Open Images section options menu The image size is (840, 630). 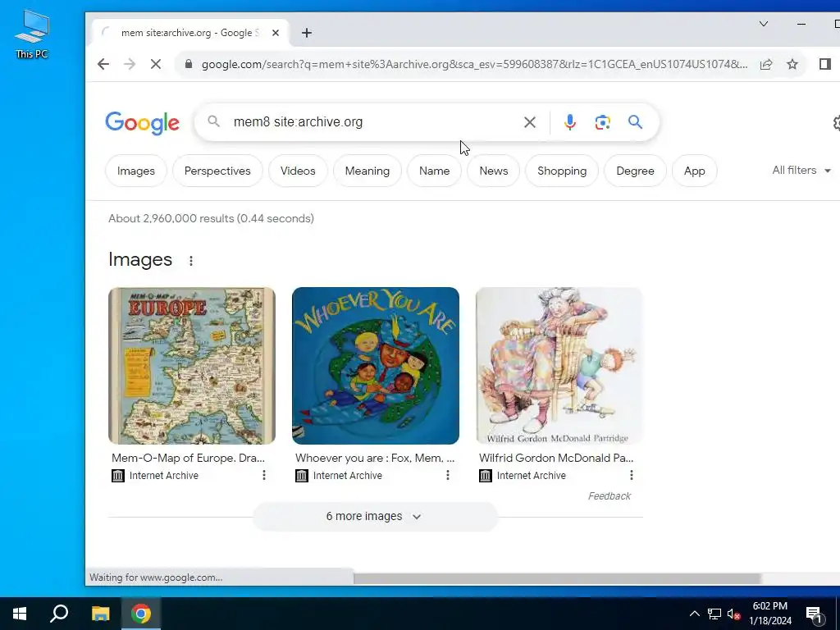click(x=190, y=261)
